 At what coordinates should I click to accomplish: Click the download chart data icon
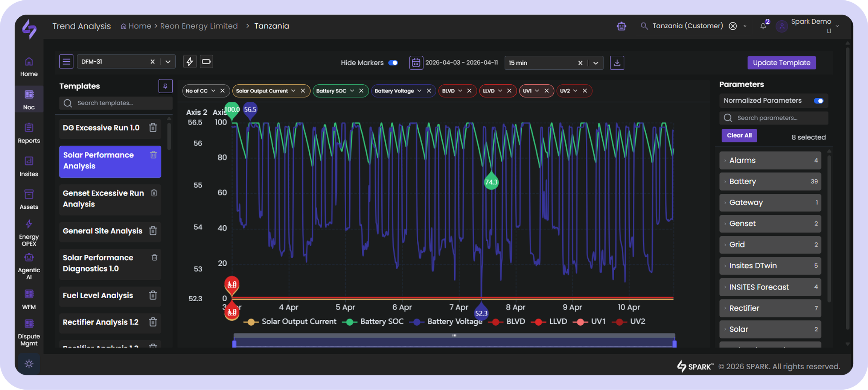pyautogui.click(x=617, y=62)
